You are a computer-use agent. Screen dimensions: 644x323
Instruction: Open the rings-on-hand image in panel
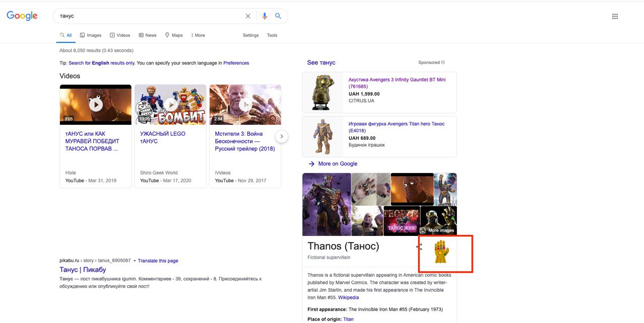point(371,189)
